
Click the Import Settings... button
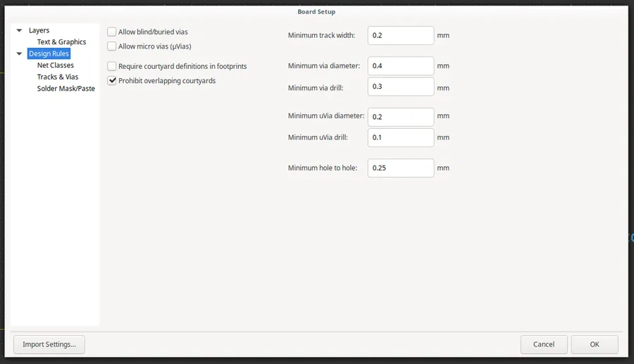(x=49, y=344)
